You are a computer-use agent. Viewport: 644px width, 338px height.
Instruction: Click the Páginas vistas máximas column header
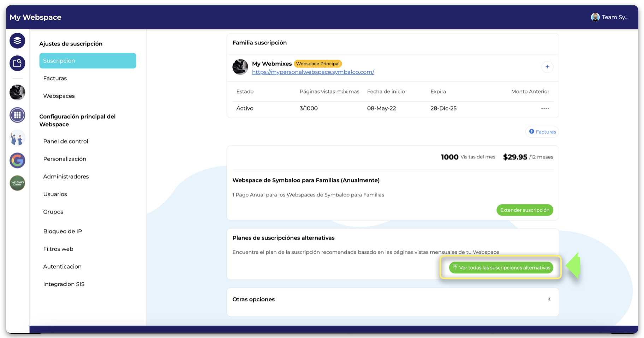tap(329, 91)
